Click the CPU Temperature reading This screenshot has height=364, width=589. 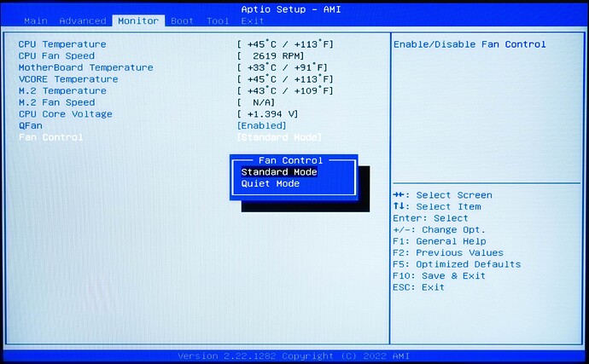285,44
